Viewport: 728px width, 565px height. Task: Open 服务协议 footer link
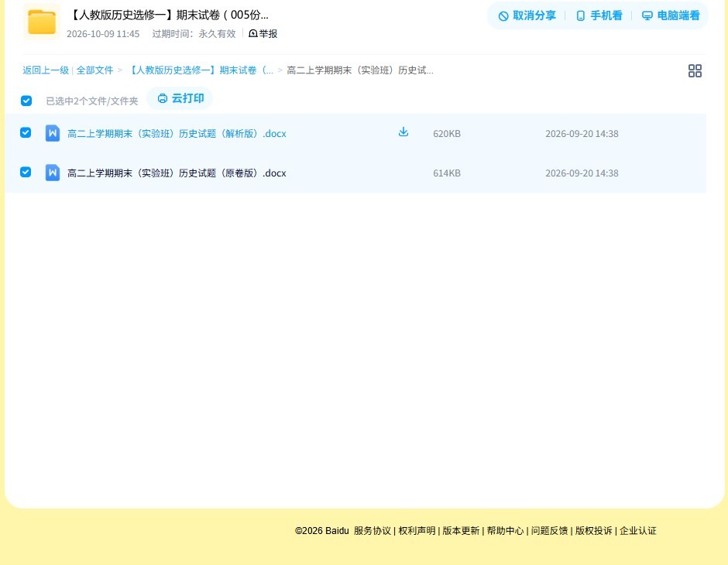pos(373,531)
